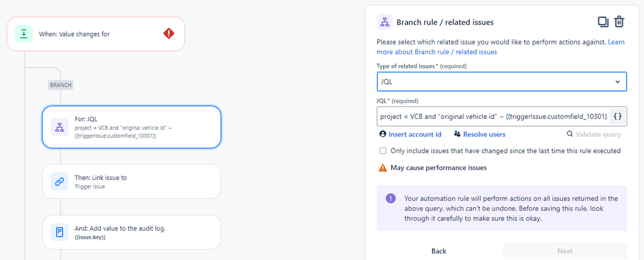Insert smart value with curly braces button

point(618,117)
